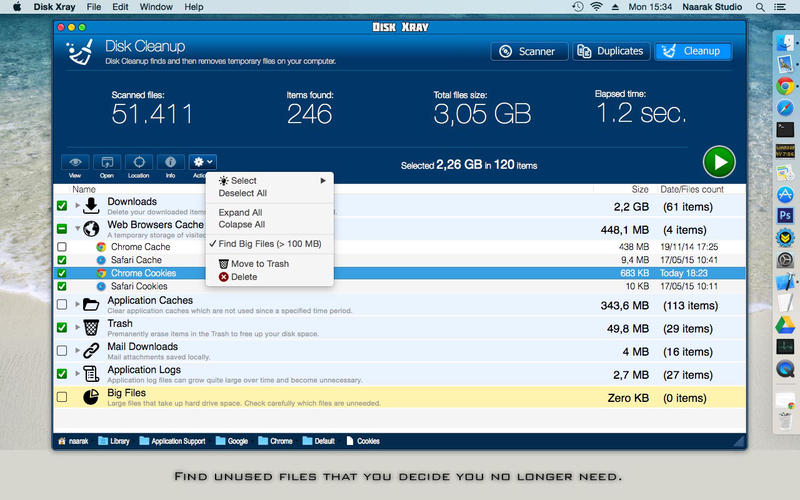Choose Colapse All from the menu

point(269,224)
